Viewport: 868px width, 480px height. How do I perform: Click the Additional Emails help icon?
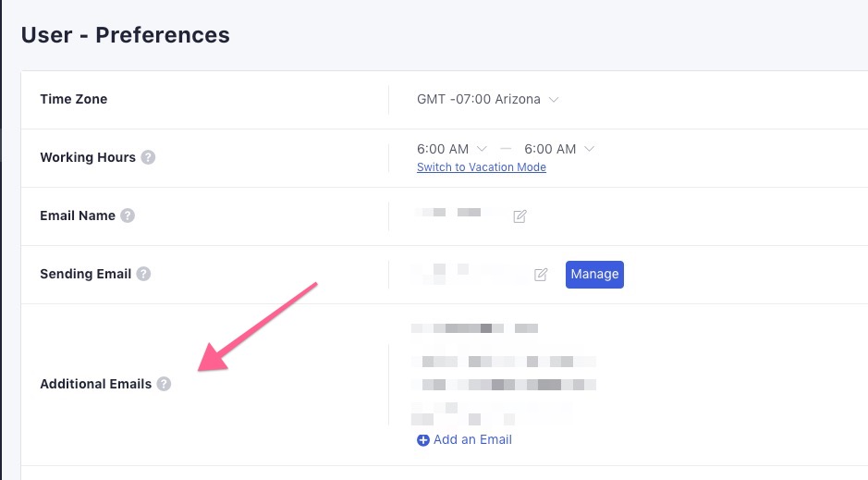(164, 384)
